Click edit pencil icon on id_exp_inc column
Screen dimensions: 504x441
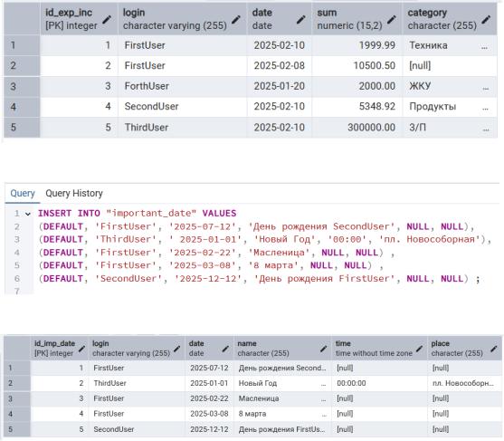[x=107, y=20]
